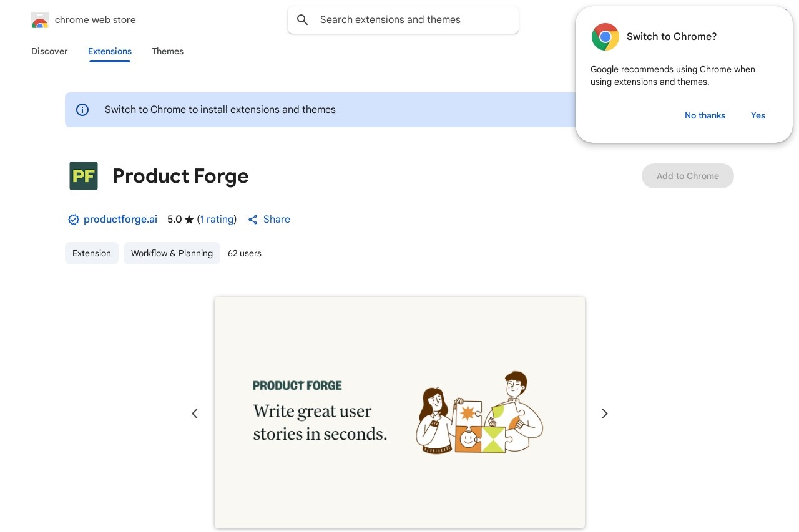Image resolution: width=799 pixels, height=532 pixels.
Task: Open the Product Forge promo screenshot
Action: point(399,413)
